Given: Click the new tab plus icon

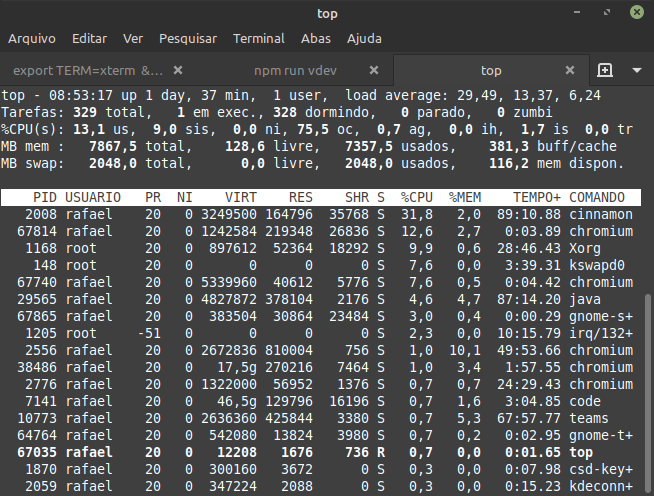Looking at the screenshot, I should (x=604, y=71).
